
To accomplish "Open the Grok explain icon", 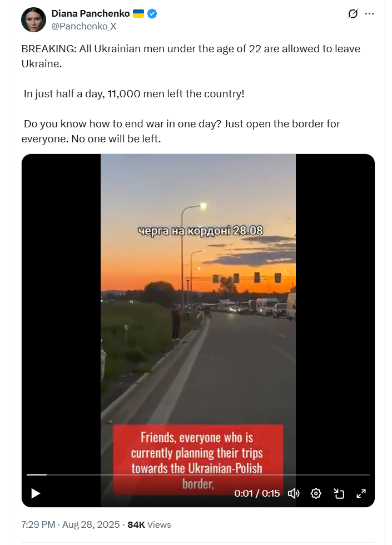I will pos(353,14).
